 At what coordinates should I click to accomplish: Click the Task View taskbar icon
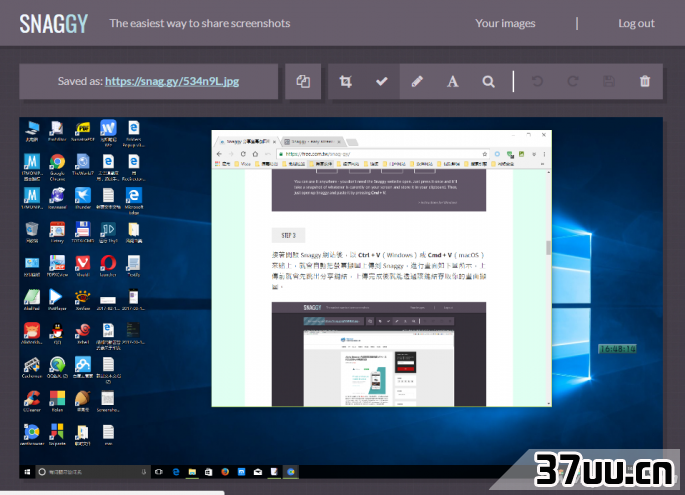coord(159,472)
